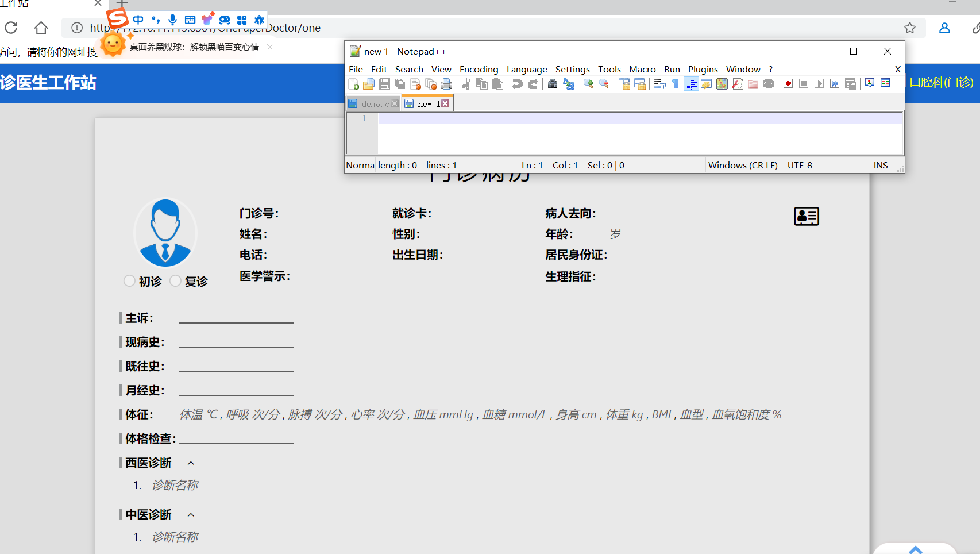Click the Sogou soft keyboard icon

(190, 20)
